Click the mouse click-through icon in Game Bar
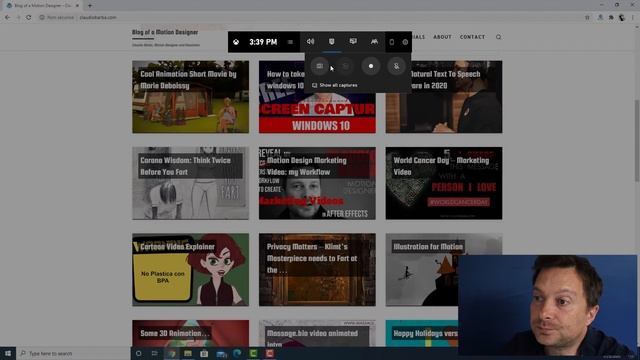This screenshot has height=360, width=640. pyautogui.click(x=391, y=42)
